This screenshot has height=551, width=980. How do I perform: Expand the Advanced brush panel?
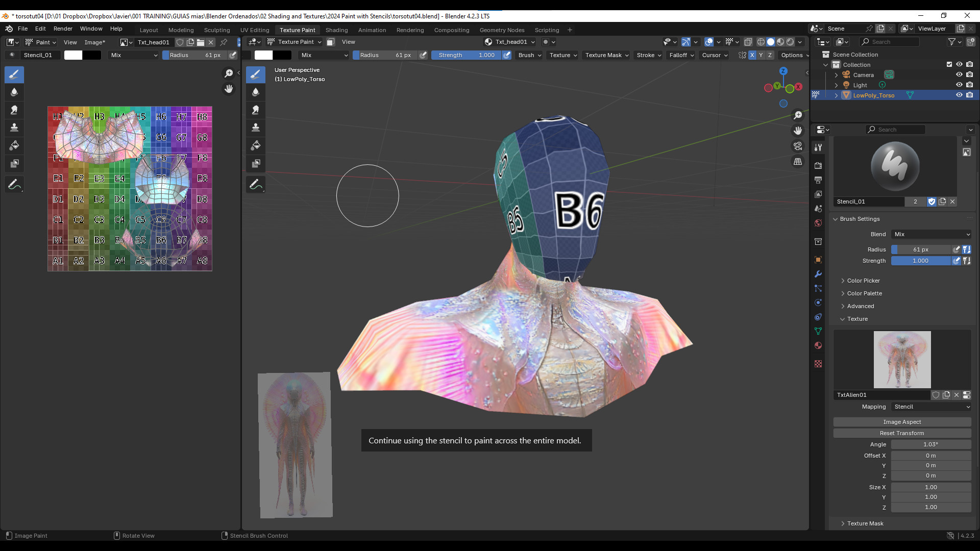click(x=861, y=306)
